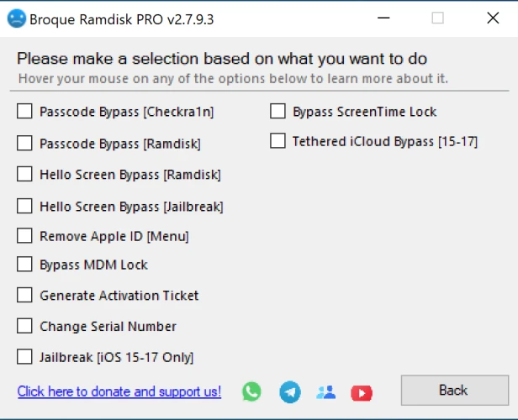Click the Broque sad-face app icon
This screenshot has height=420, width=518.
click(17, 18)
